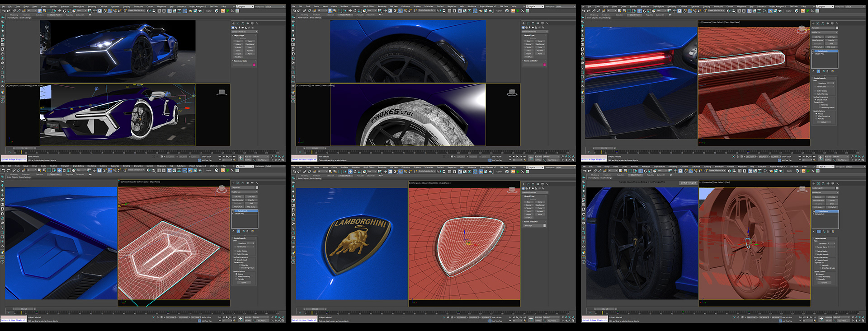Viewport: 868px width, 331px height.
Task: Click the ViewCube in taillight window viewport
Action: coord(802,29)
